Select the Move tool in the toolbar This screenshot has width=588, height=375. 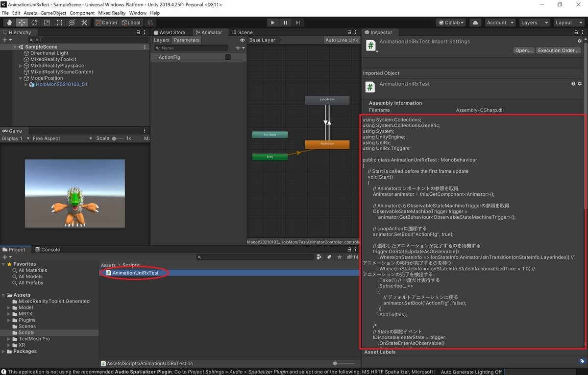click(x=22, y=23)
